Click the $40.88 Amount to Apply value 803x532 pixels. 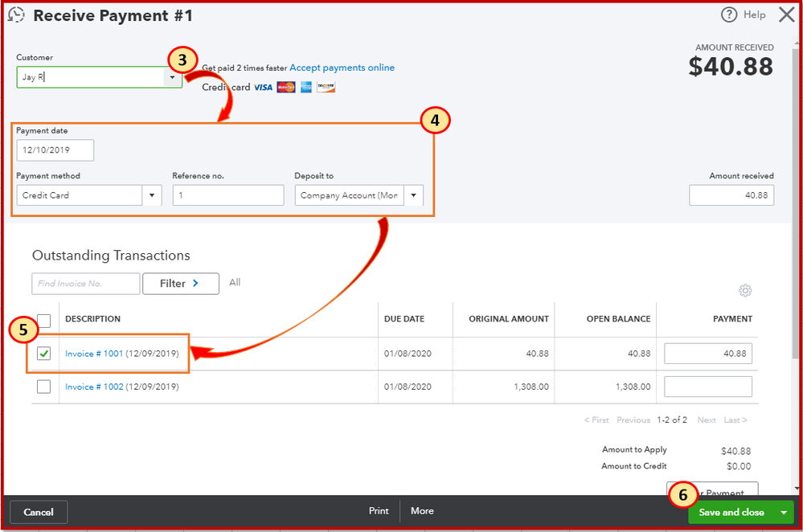pyautogui.click(x=736, y=451)
